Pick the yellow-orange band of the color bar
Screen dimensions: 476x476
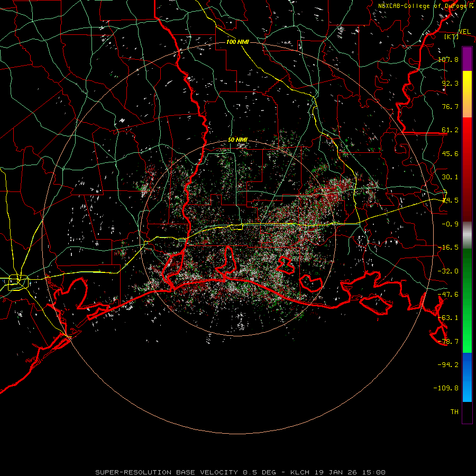coord(467,94)
